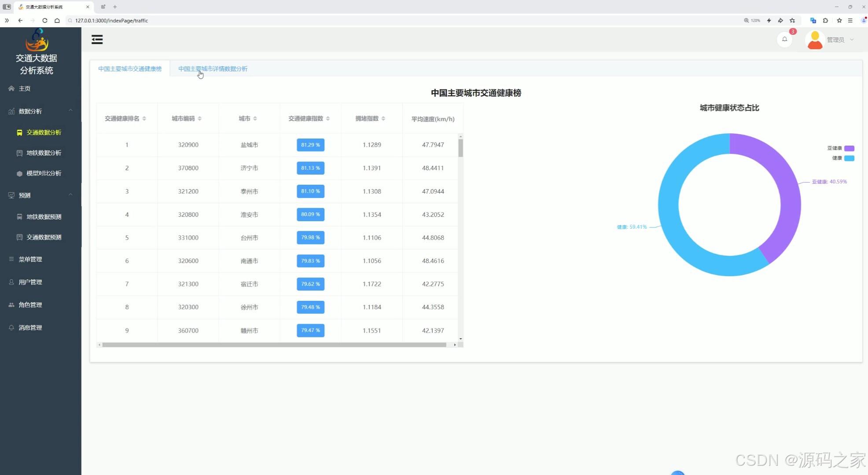Viewport: 868px width, 475px height.
Task: Open the notification bell
Action: click(784, 40)
